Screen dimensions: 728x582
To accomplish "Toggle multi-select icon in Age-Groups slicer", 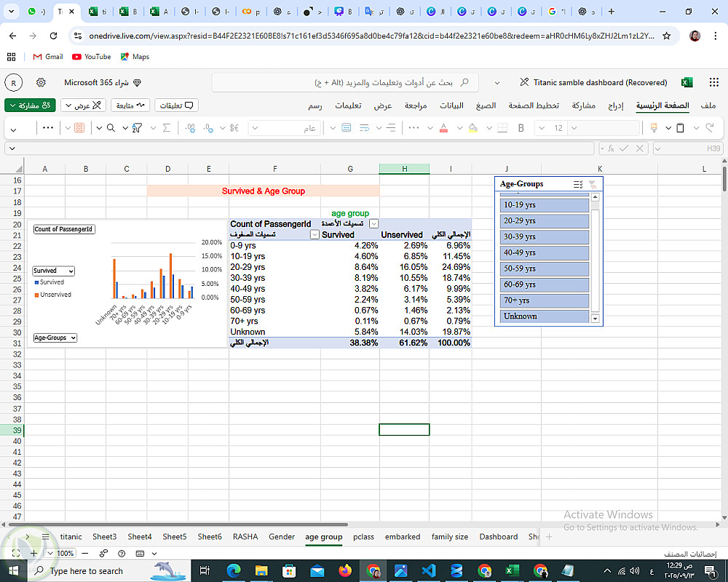I will (577, 184).
